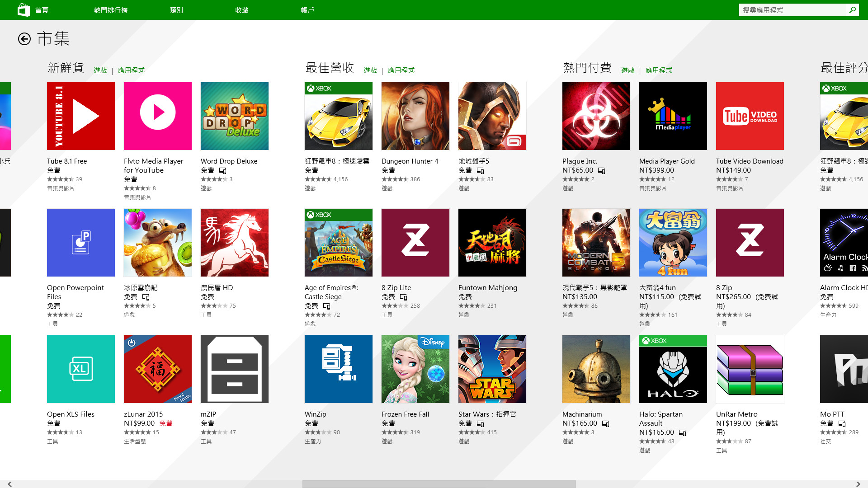868x488 pixels.
Task: Open the 類別 categories menu
Action: (x=176, y=10)
